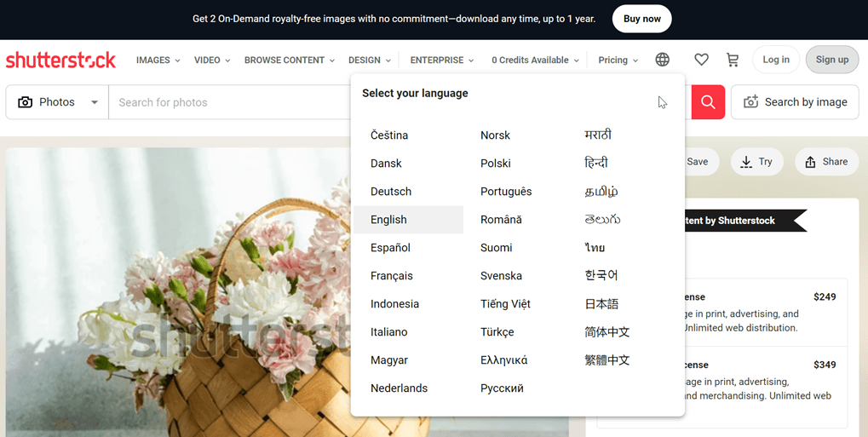Pick हिन्दी from language list
Viewport: 868px width, 437px height.
[x=596, y=163]
